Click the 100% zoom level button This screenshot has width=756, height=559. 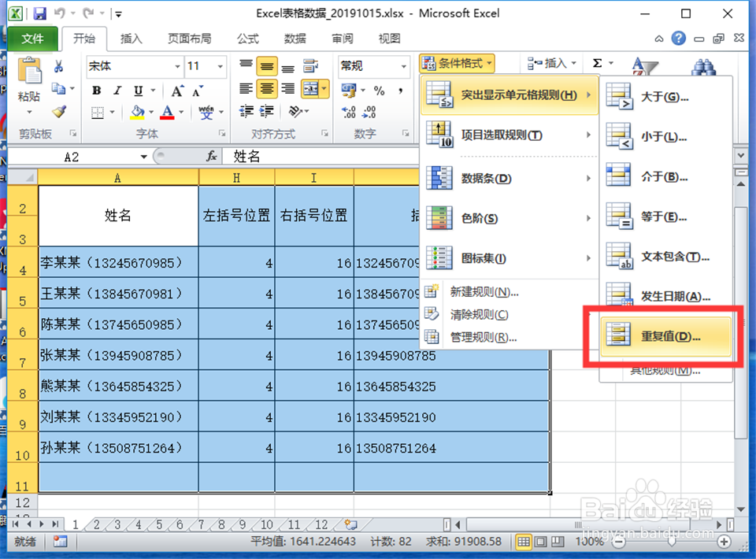[x=591, y=542]
